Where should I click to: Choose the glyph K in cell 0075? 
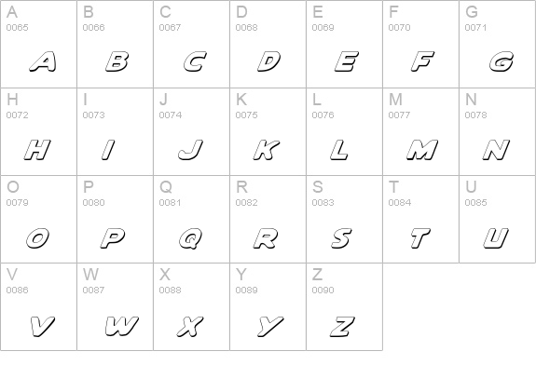tap(267, 150)
